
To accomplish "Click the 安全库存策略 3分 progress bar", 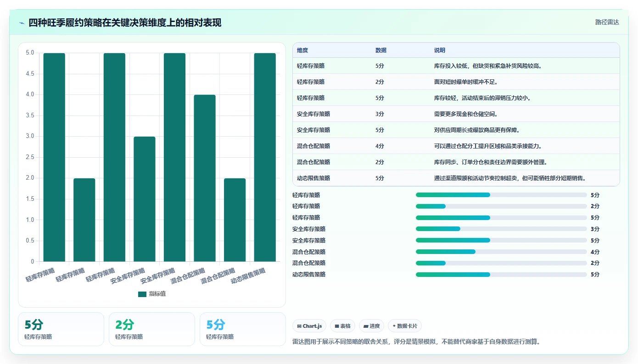I will 501,229.
